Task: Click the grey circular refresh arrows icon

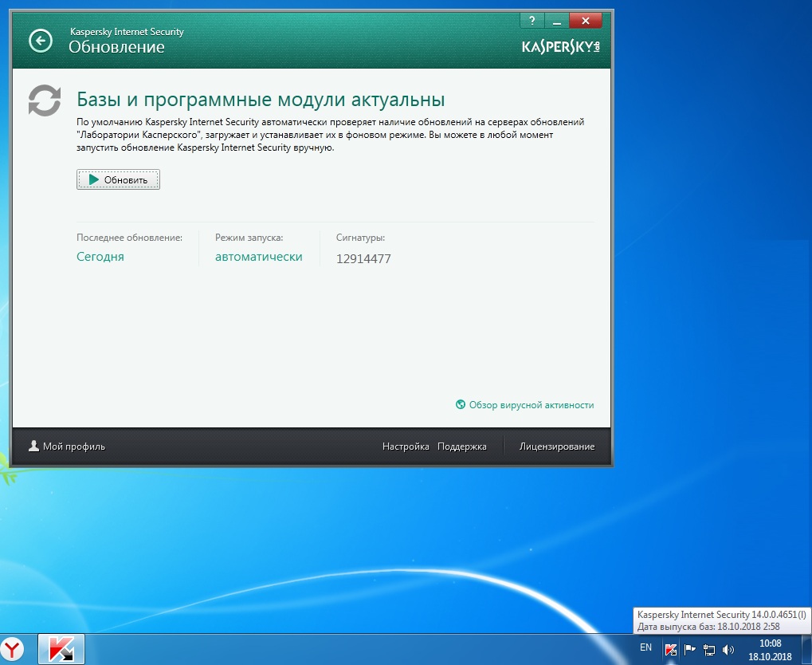Action: coord(45,100)
